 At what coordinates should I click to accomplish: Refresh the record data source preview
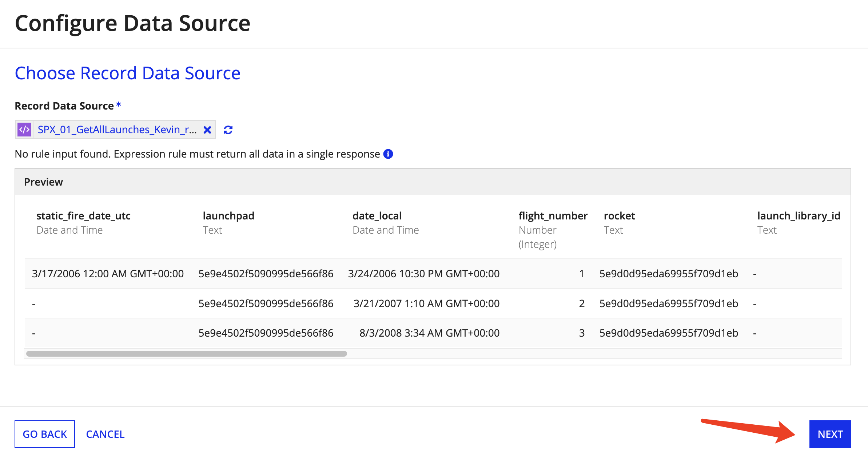click(x=228, y=130)
